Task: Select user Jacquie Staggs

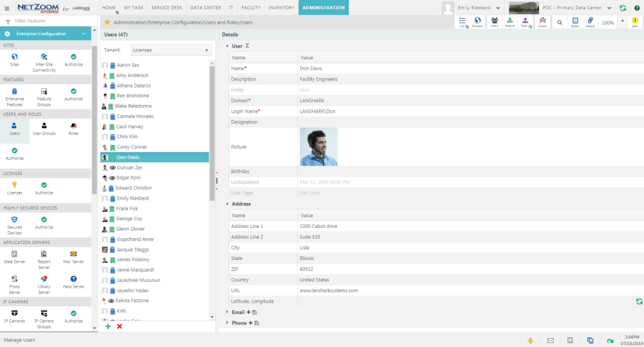Action: click(133, 249)
